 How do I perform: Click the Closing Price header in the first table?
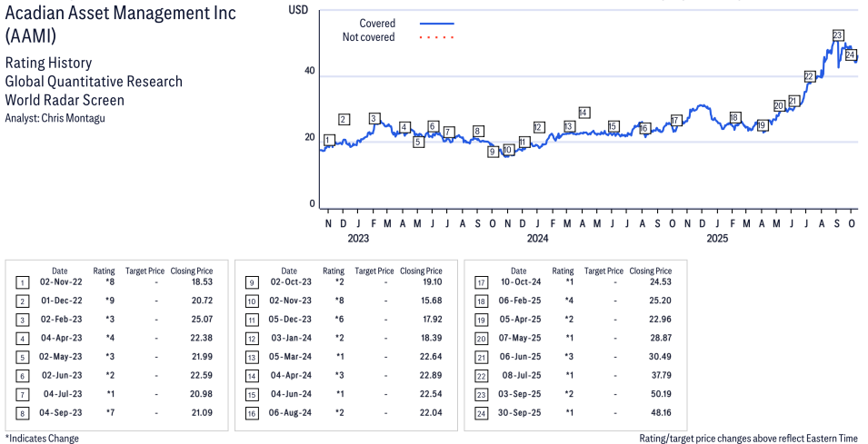[192, 271]
